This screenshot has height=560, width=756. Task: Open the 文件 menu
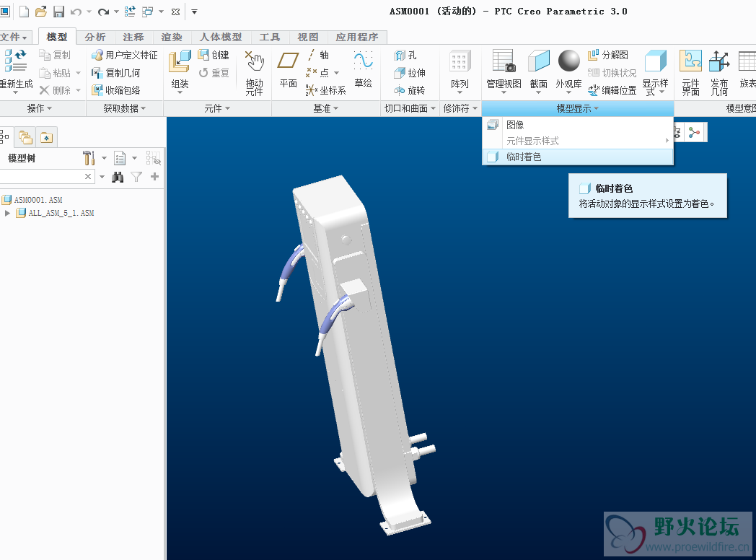coord(14,37)
